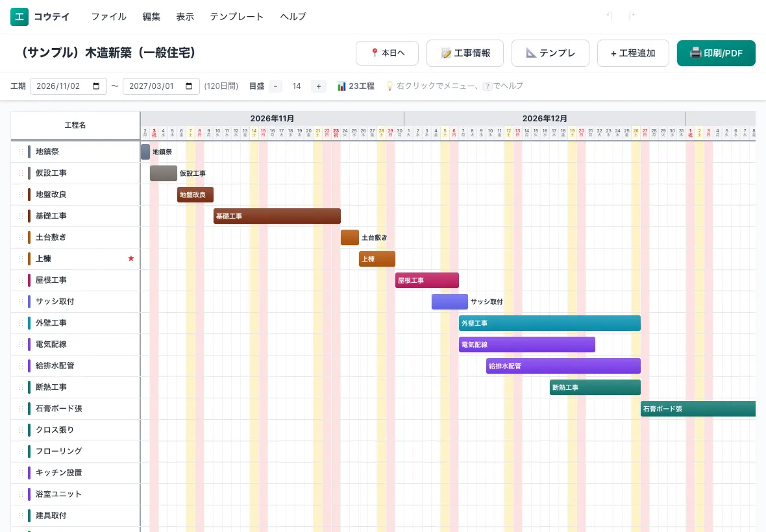Viewport: 766px width, 532px height.
Task: Click the 印刷/PDF button
Action: tap(716, 53)
